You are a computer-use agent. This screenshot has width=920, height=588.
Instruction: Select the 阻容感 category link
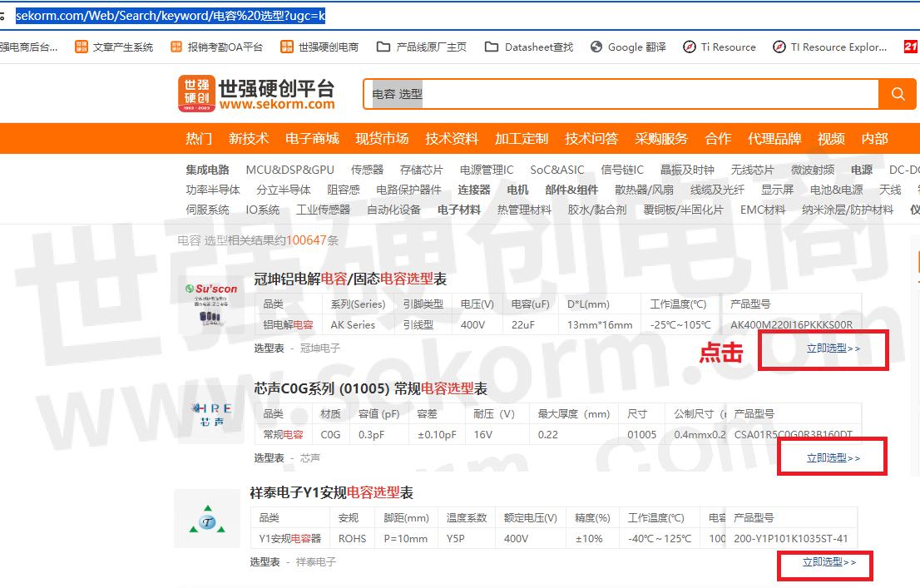[x=344, y=190]
